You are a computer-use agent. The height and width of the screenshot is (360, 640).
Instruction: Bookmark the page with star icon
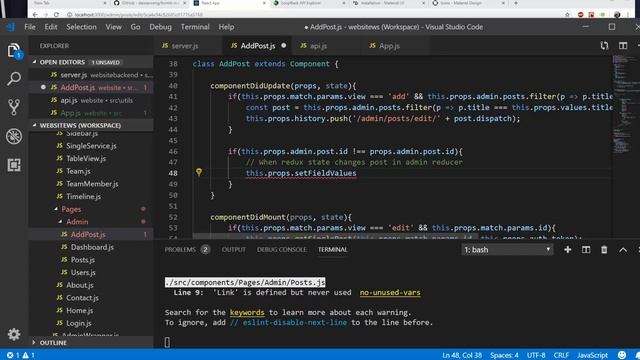567,15
